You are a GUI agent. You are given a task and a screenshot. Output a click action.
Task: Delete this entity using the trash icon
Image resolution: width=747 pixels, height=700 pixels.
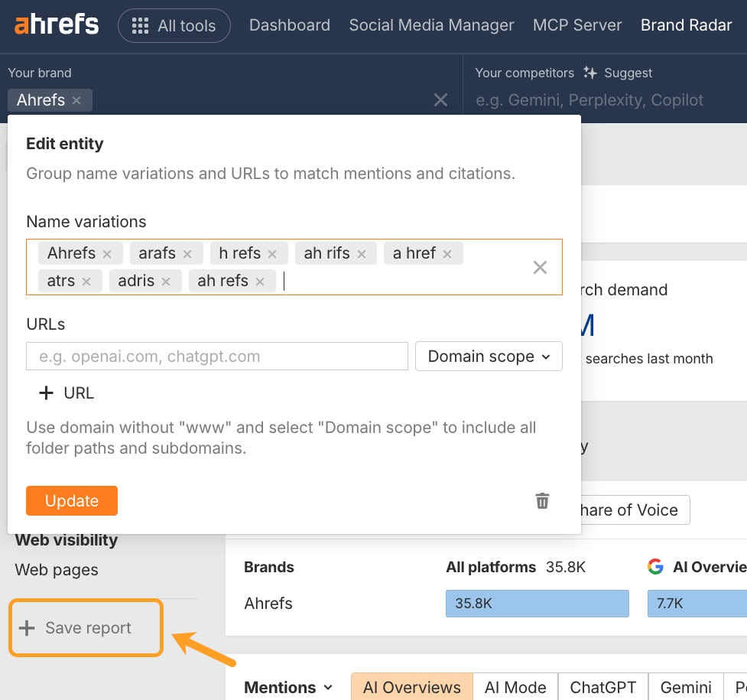click(542, 500)
